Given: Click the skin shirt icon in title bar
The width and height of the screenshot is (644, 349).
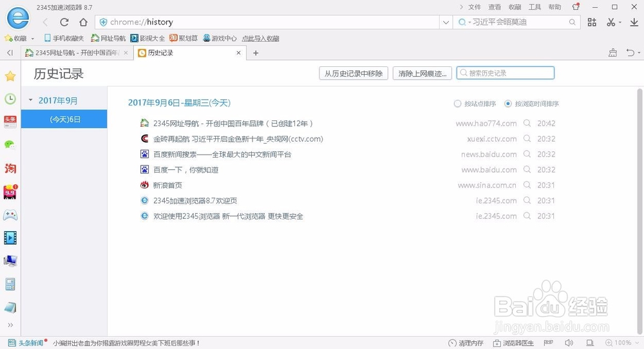Looking at the screenshot, I should (x=576, y=7).
